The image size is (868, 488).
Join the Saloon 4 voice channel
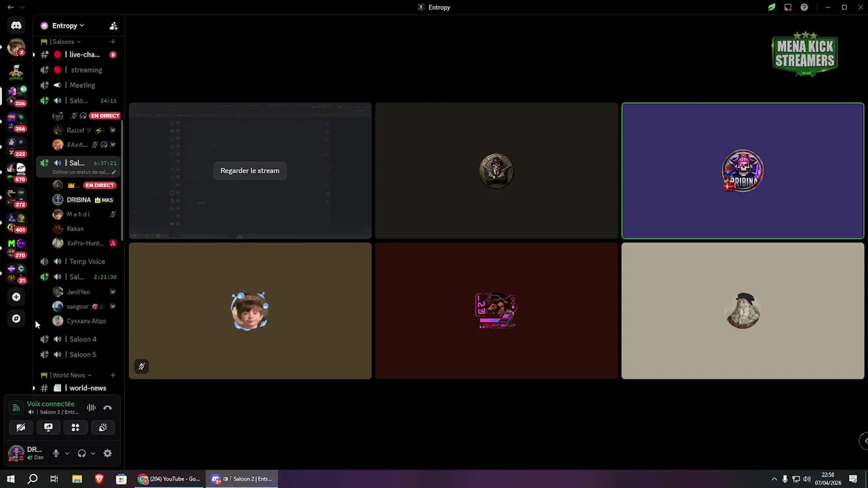[78, 339]
